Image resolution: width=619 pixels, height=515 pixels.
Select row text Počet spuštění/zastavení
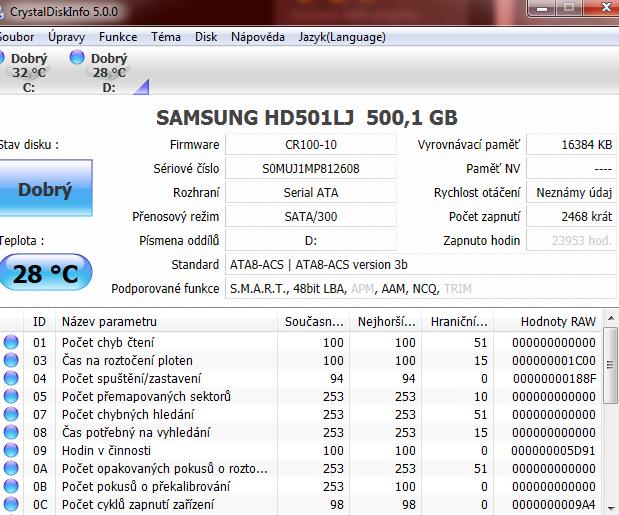[x=131, y=378]
